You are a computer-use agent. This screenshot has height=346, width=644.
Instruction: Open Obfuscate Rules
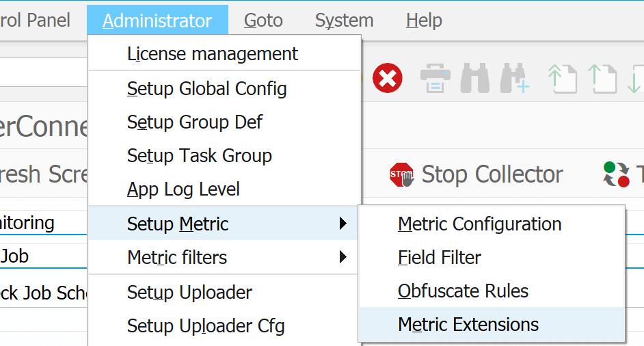[463, 291]
